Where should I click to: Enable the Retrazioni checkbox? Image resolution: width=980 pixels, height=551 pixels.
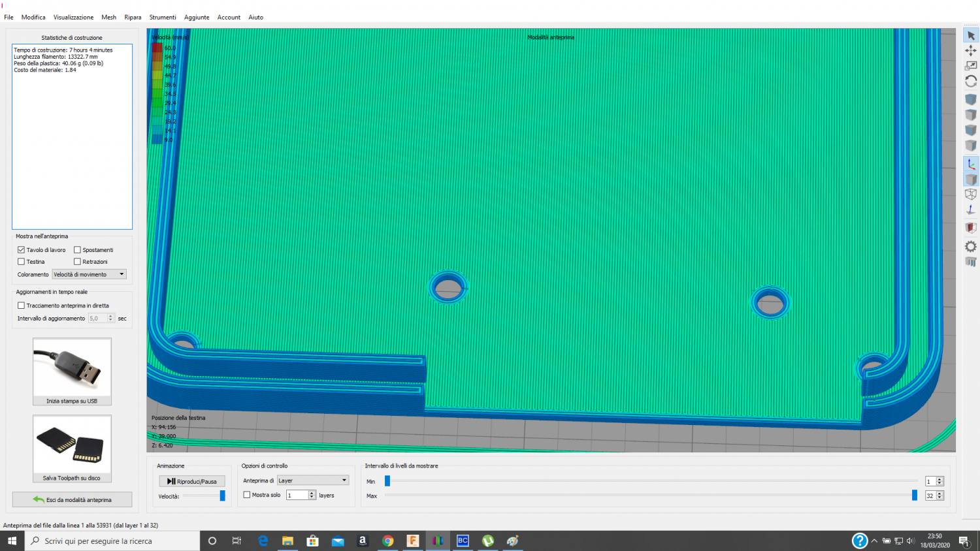[x=77, y=262]
